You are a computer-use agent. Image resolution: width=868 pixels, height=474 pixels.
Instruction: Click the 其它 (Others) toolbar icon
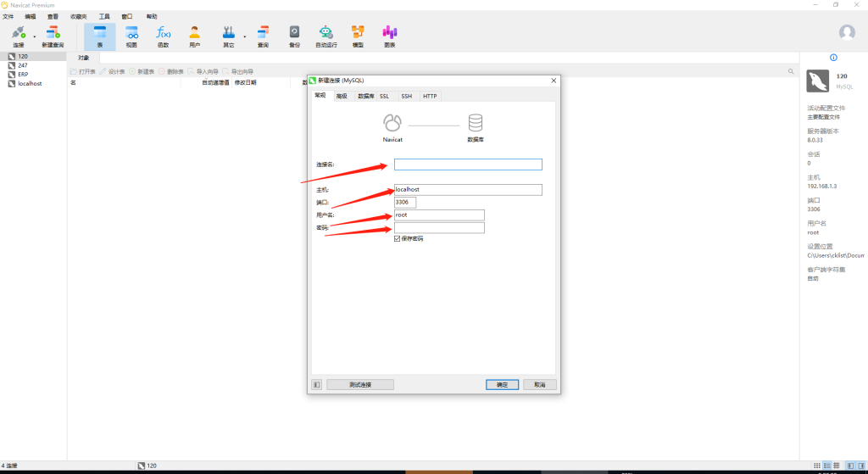(x=229, y=36)
